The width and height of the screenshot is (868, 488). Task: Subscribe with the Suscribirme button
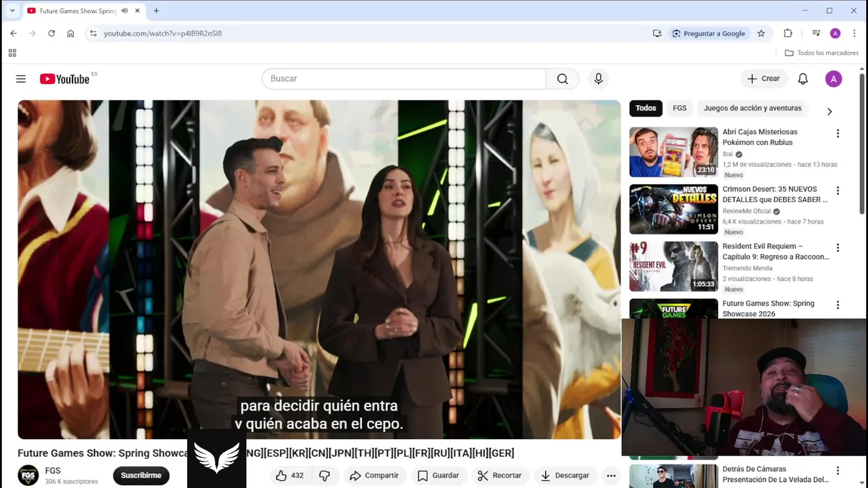click(141, 476)
